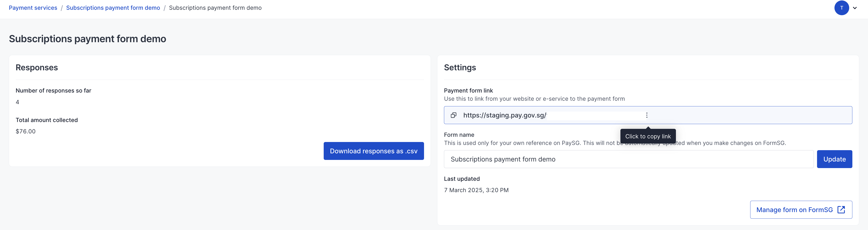Open the parent Subscriptions payment form demo breadcrumb
This screenshot has width=868, height=230.
[x=113, y=8]
